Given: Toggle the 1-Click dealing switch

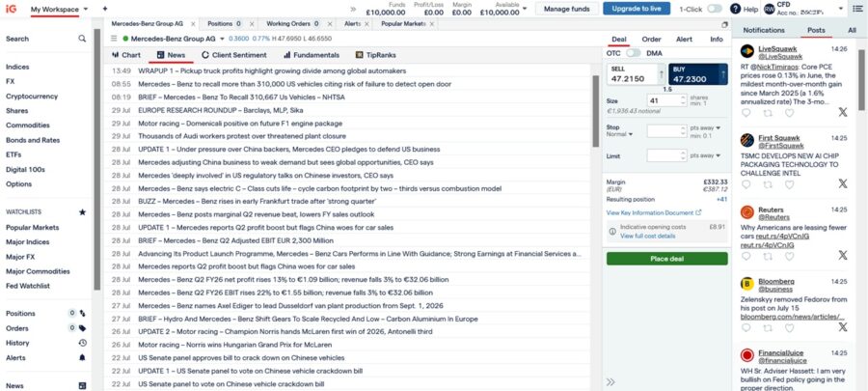Looking at the screenshot, I should point(715,9).
